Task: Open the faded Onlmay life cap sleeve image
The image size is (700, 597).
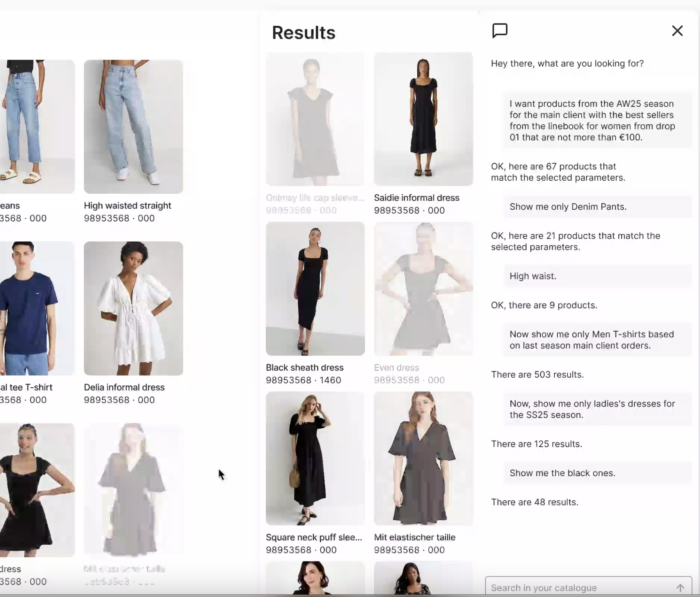Action: click(315, 119)
